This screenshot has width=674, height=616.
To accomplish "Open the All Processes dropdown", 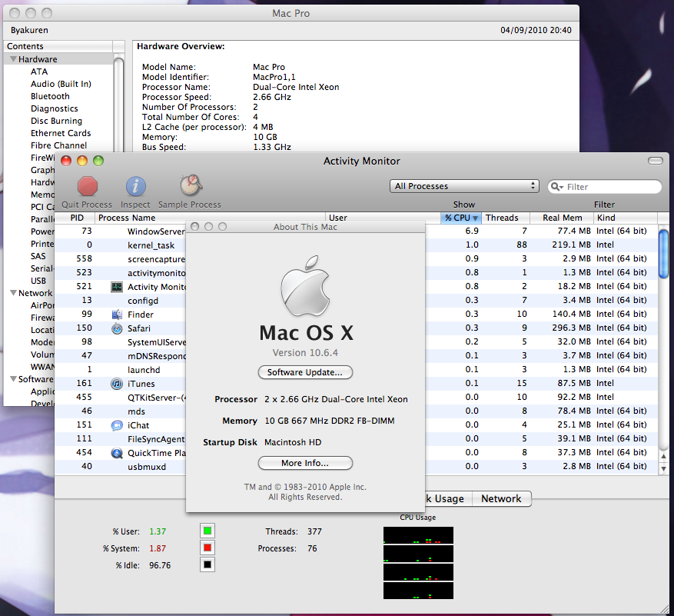I will click(x=464, y=186).
